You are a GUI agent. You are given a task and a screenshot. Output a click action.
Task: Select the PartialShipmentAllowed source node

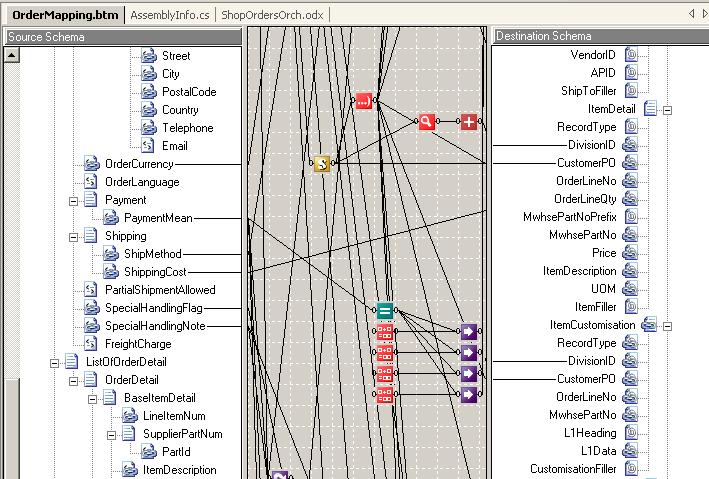click(x=160, y=290)
